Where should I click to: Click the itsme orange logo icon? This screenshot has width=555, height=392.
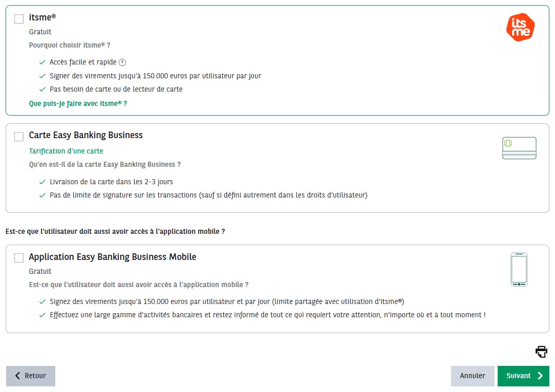point(520,27)
